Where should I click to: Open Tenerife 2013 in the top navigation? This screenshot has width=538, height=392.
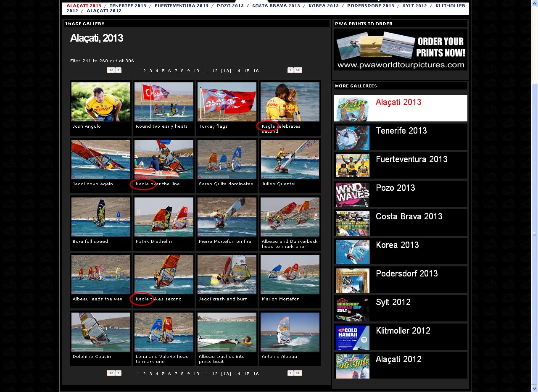128,6
